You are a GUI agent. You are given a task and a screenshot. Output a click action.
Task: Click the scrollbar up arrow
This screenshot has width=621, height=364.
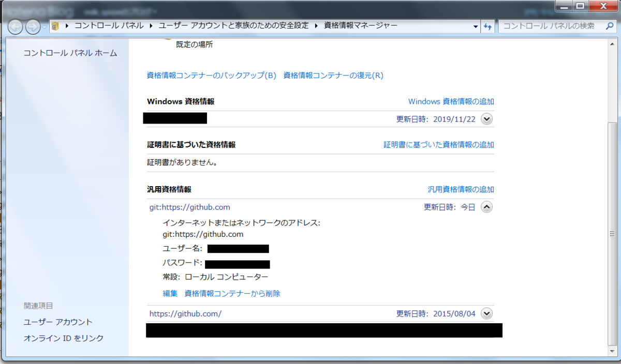[612, 44]
